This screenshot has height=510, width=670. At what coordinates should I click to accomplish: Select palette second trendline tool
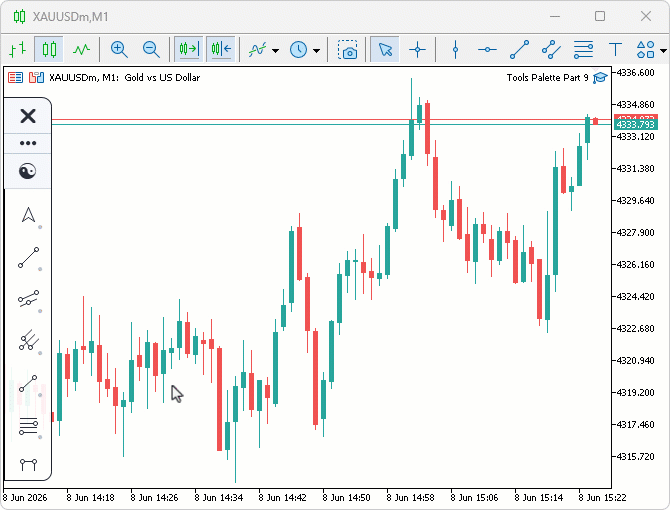click(28, 384)
